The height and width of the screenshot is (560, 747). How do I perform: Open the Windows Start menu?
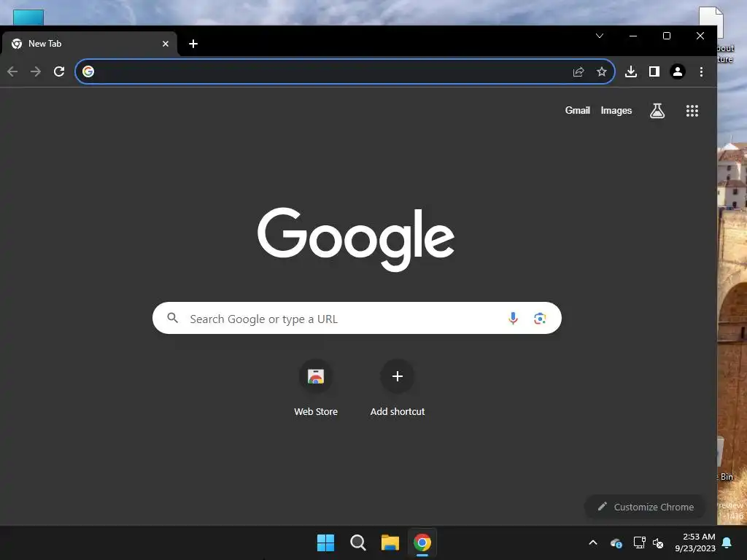(x=326, y=542)
